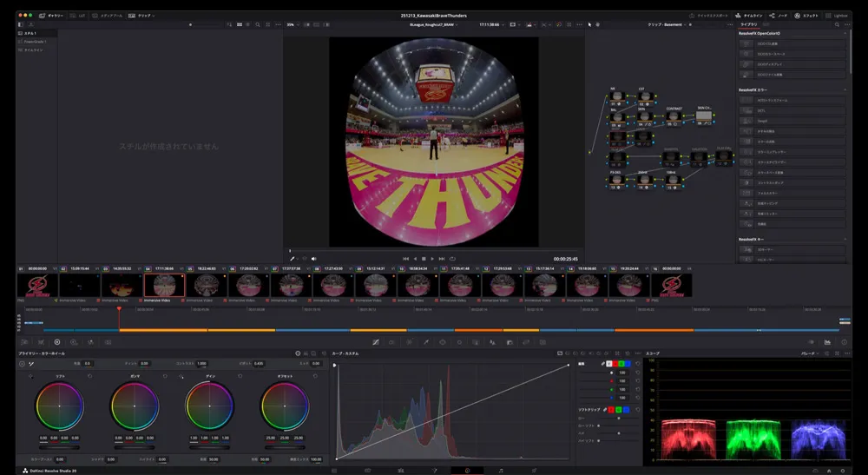
Task: Collapse the ResolveFX カラー section
Action: [x=845, y=89]
